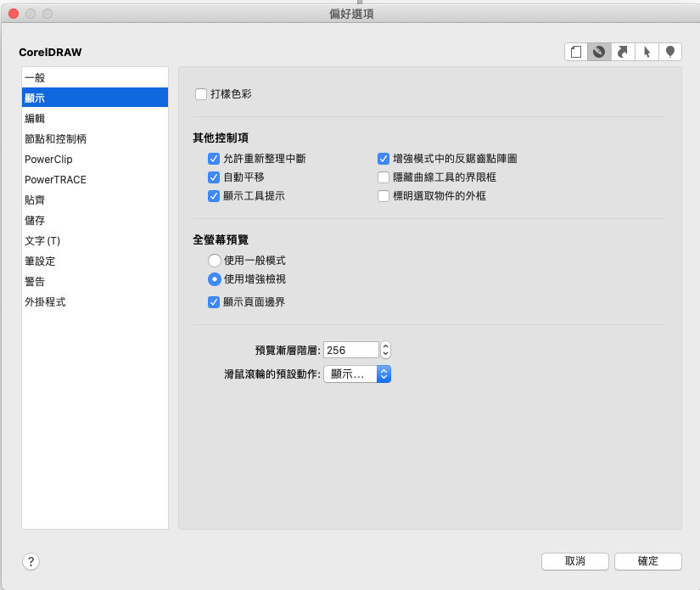Screen dimensions: 700x590
Task: Toggle 增強模式中的反鋸齒點陣圖 checkbox
Action: (383, 159)
